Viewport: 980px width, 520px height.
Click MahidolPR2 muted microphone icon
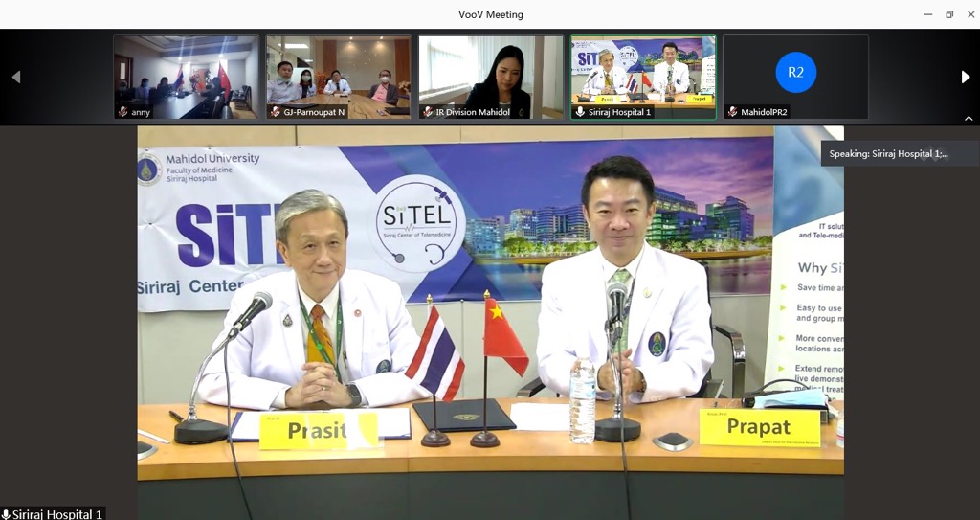pos(732,112)
